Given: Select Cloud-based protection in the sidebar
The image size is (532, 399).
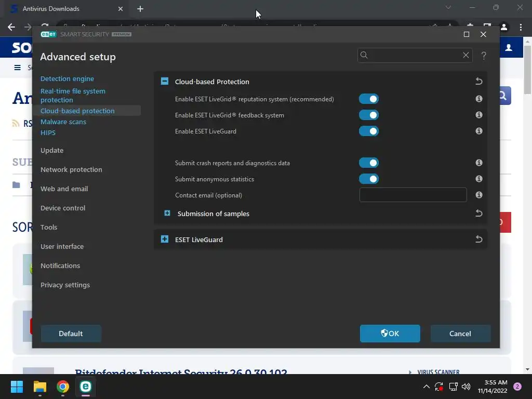Looking at the screenshot, I should click(x=77, y=111).
